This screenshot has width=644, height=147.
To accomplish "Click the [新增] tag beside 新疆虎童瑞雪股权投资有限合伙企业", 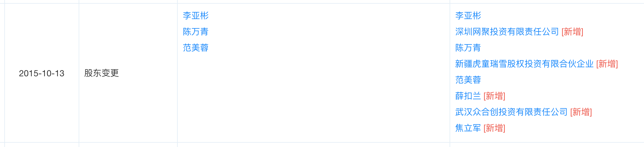I will click(607, 64).
